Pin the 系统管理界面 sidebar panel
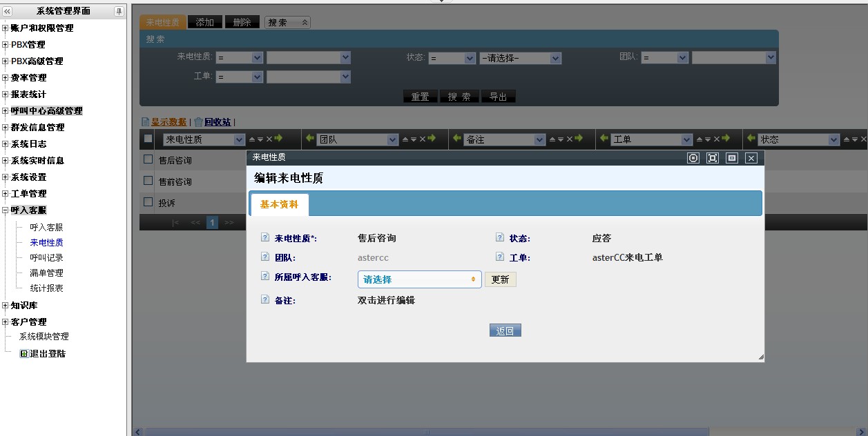The height and width of the screenshot is (436, 868). 119,11
